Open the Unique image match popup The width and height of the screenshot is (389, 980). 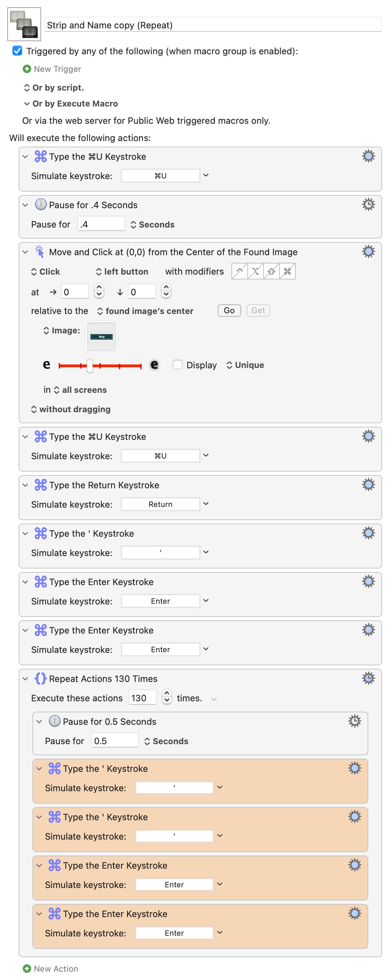(245, 365)
